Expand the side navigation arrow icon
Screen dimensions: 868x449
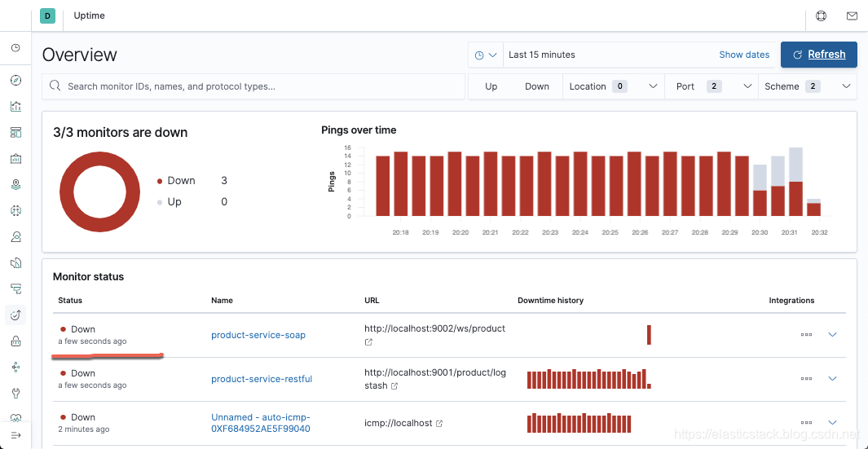click(x=15, y=435)
